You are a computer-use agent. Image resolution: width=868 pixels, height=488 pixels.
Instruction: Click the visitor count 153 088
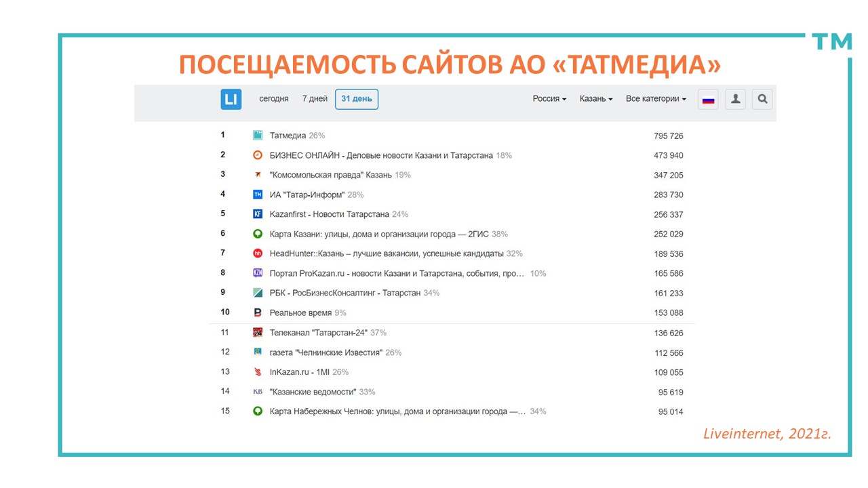tap(669, 313)
